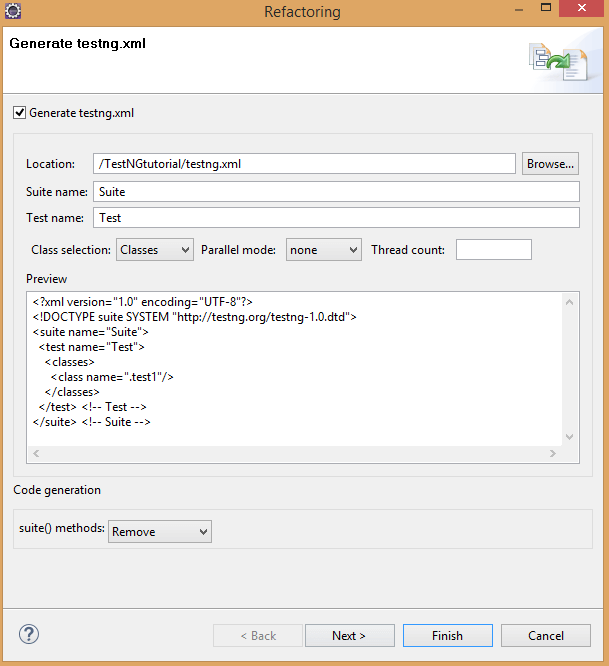Click the opening <classes> preview line
609x666 pixels.
coord(70,362)
